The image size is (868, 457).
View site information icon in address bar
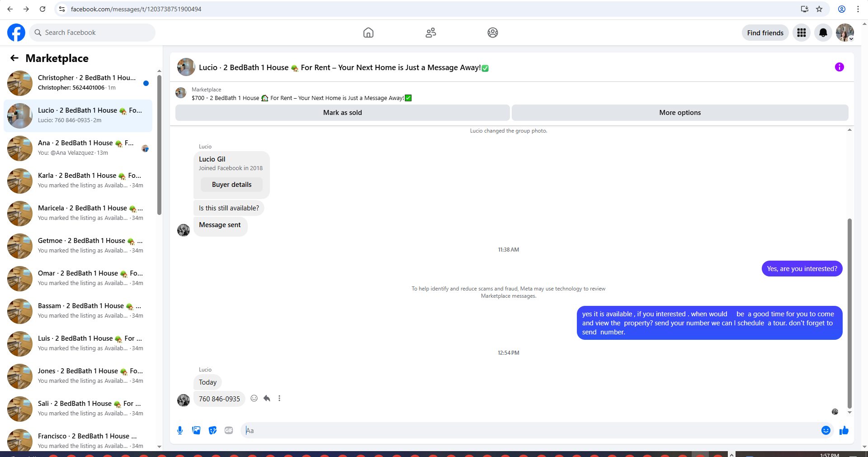click(x=62, y=9)
